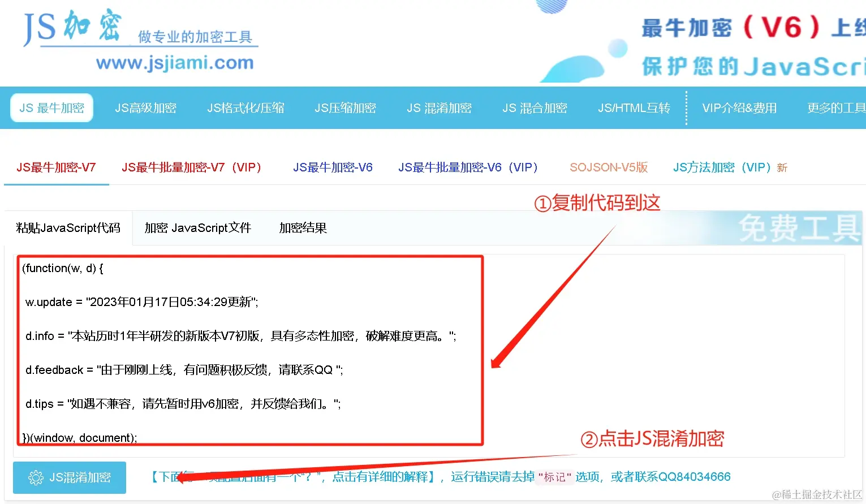Viewport: 866px width, 504px height.
Task: Click the JS混淆加密 encrypt button
Action: (x=69, y=477)
